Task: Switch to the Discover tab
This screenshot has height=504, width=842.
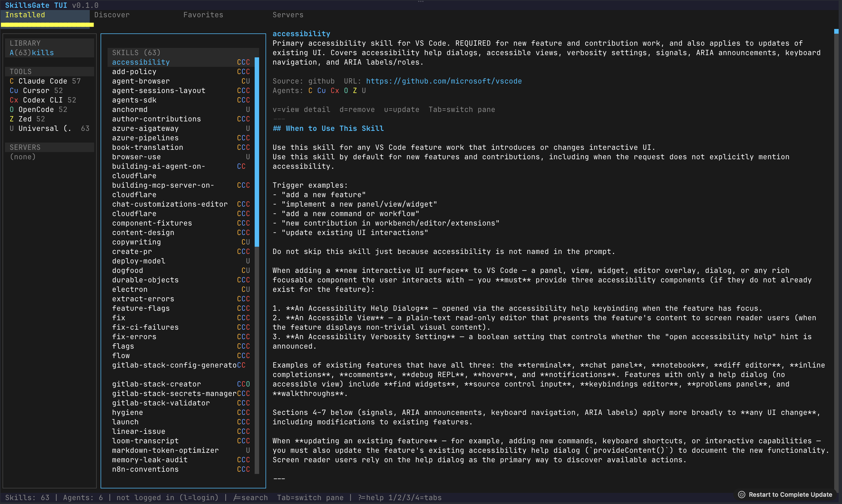Action: coord(112,15)
